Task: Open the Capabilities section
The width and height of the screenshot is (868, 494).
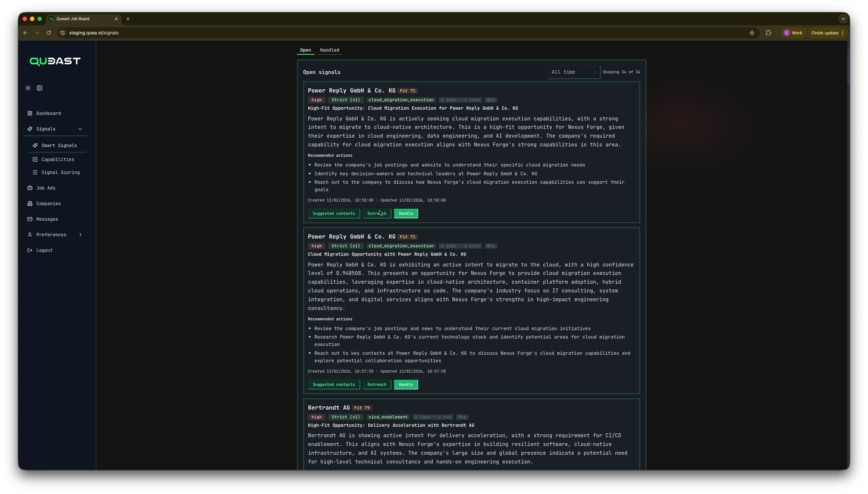Action: click(x=58, y=159)
